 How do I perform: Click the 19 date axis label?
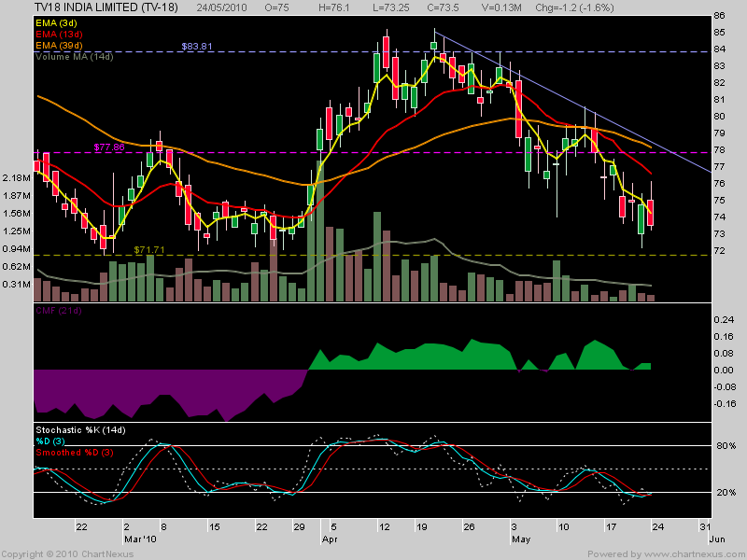(x=422, y=526)
